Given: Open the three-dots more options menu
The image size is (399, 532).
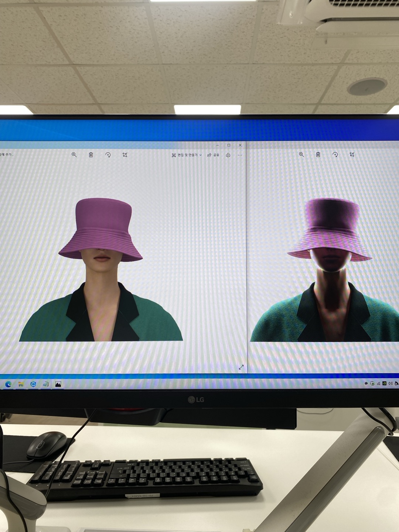Looking at the screenshot, I should tap(240, 155).
